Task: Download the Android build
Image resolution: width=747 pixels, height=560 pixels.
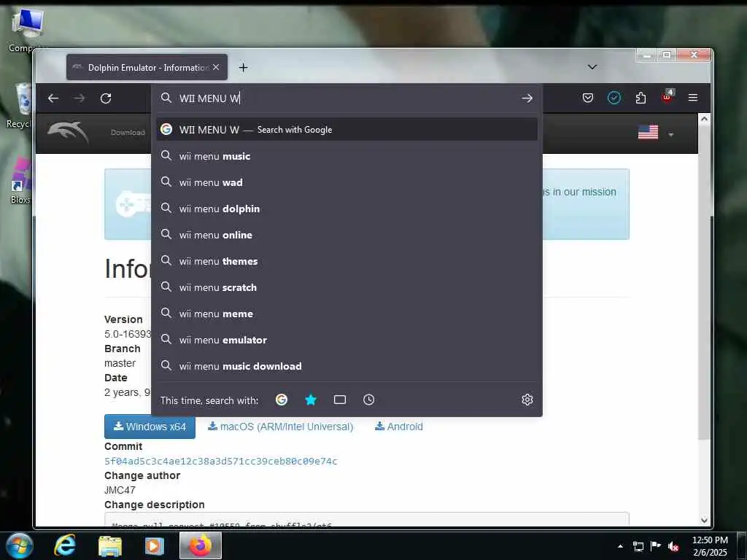Action: point(399,427)
